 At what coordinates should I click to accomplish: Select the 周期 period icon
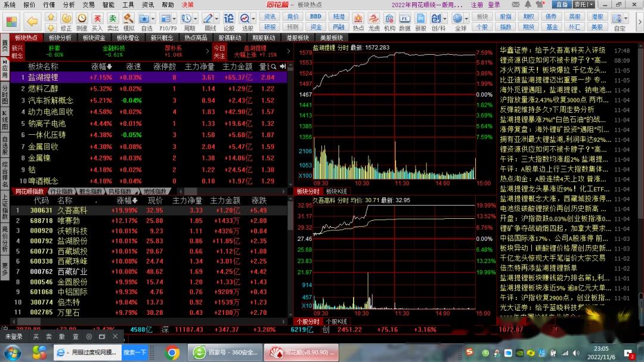(x=187, y=22)
